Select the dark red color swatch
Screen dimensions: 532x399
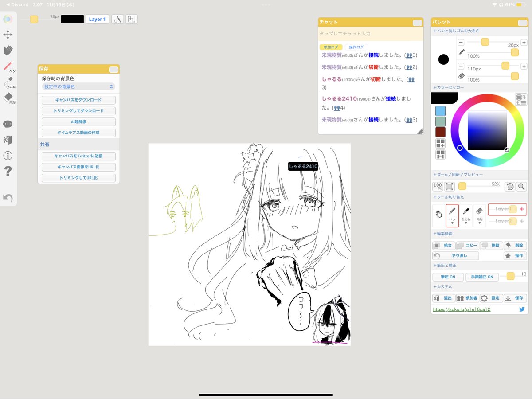click(440, 132)
